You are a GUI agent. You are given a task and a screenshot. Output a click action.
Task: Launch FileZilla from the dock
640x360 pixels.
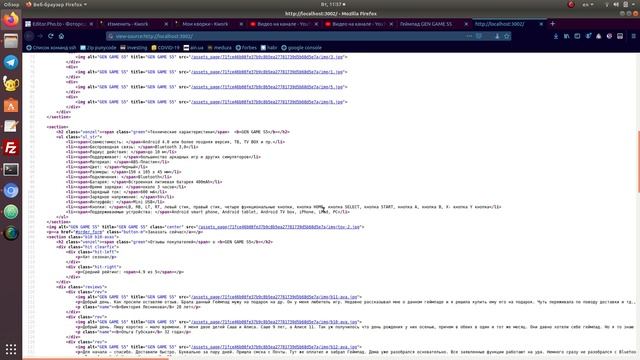click(x=11, y=148)
